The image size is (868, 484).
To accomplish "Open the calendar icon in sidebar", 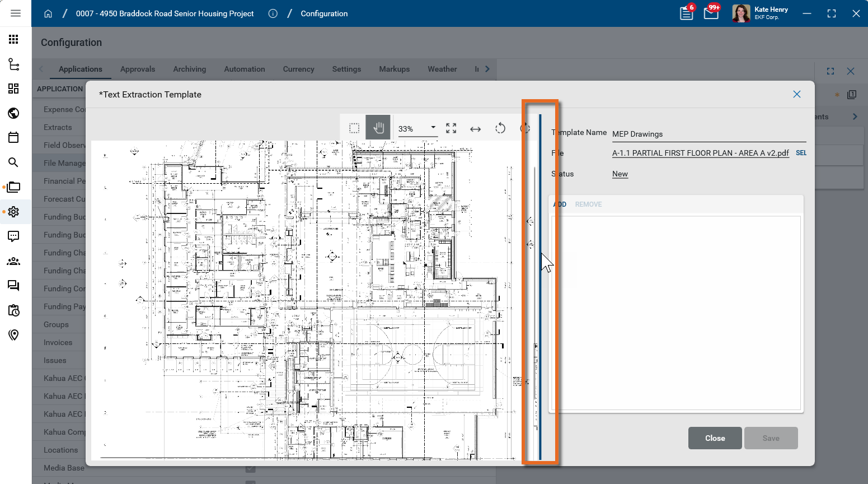I will [13, 138].
